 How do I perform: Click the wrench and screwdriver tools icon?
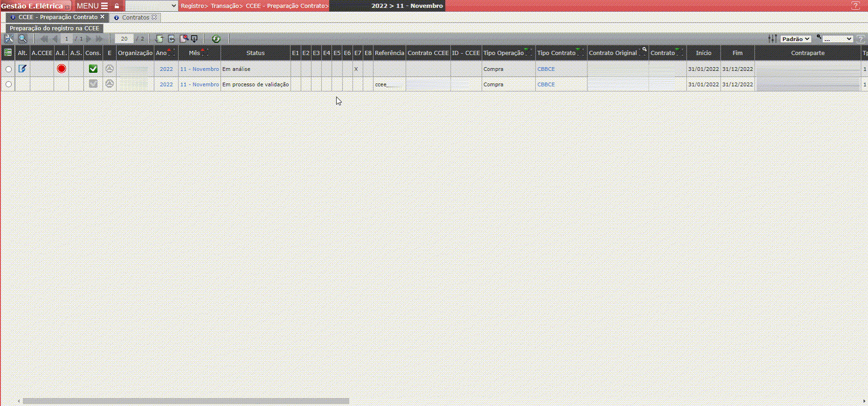click(x=9, y=39)
